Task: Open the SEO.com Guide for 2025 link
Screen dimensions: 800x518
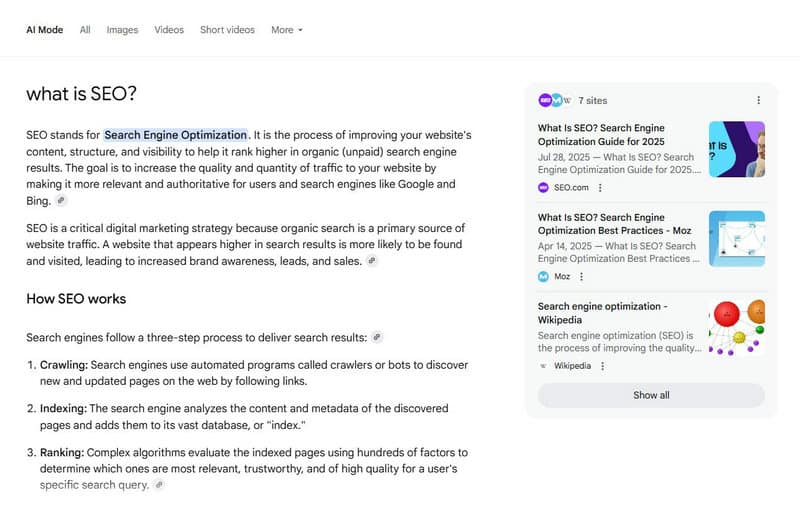Action: [601, 134]
